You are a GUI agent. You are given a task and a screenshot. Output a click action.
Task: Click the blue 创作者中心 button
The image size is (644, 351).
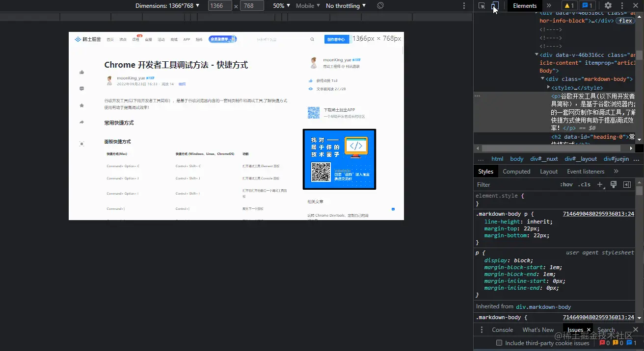pos(336,40)
